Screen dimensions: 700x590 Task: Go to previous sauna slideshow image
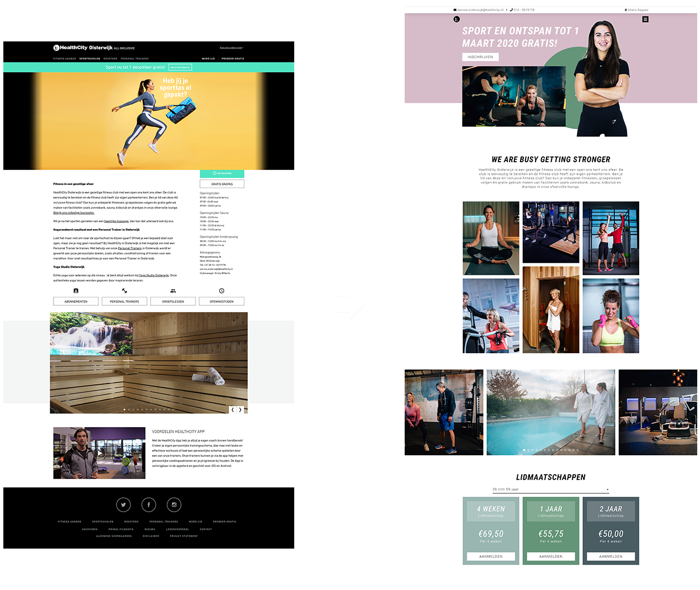coord(232,410)
